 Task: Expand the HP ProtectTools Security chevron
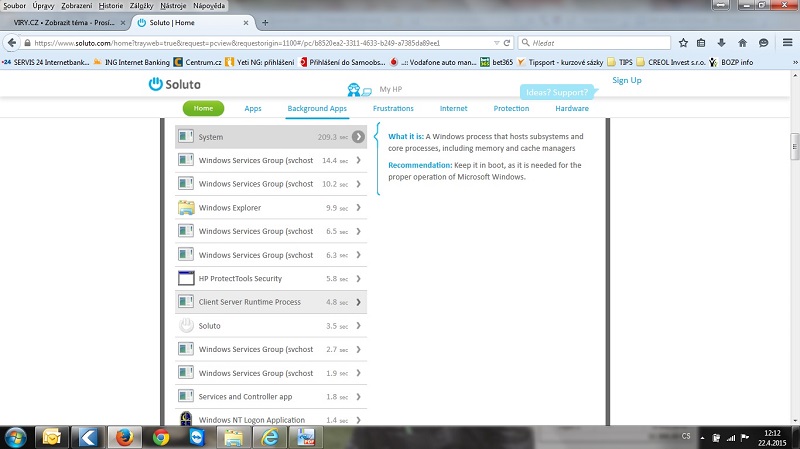click(359, 278)
